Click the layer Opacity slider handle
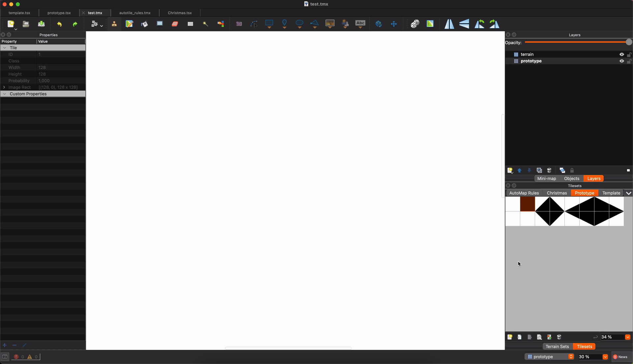 (629, 42)
